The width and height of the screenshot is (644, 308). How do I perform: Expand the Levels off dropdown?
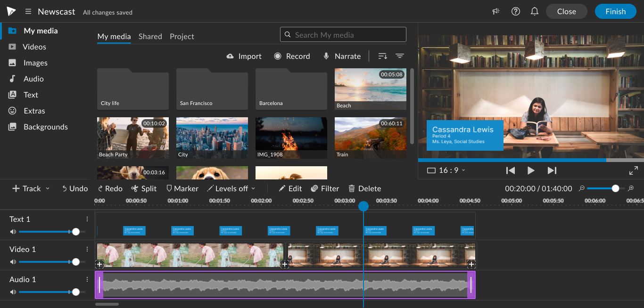[x=231, y=188]
